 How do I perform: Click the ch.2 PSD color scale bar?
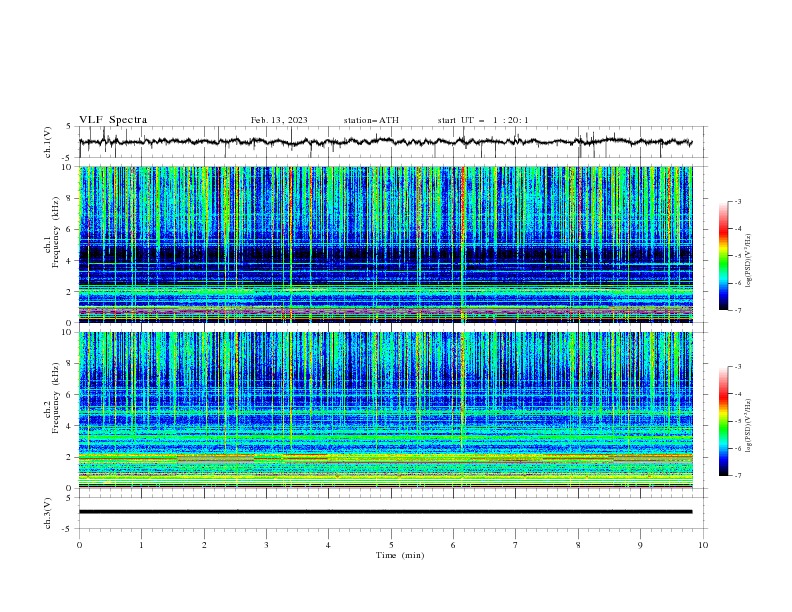tap(724, 421)
